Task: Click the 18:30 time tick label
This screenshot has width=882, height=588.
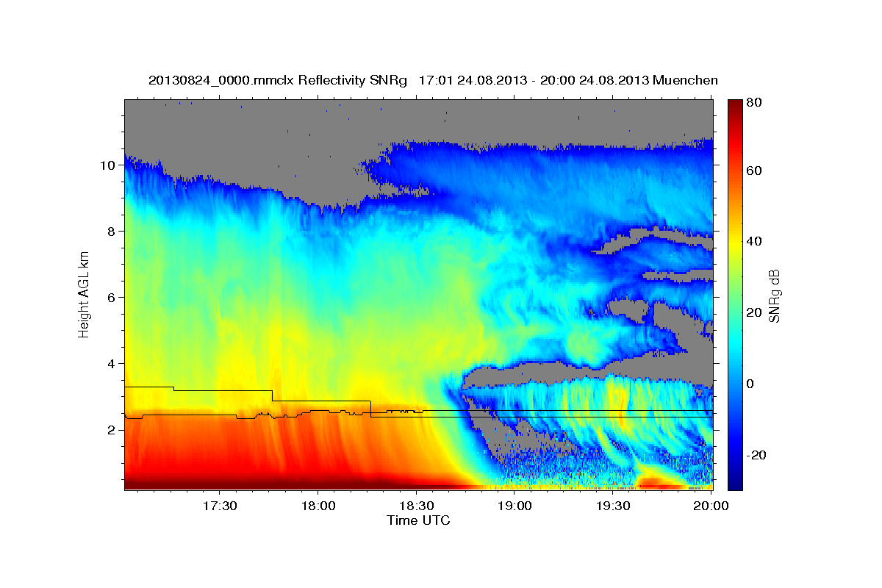Action: [x=416, y=506]
